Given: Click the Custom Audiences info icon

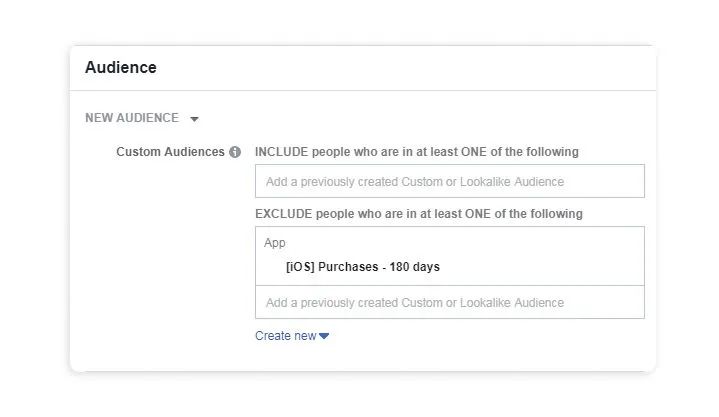Looking at the screenshot, I should [235, 152].
